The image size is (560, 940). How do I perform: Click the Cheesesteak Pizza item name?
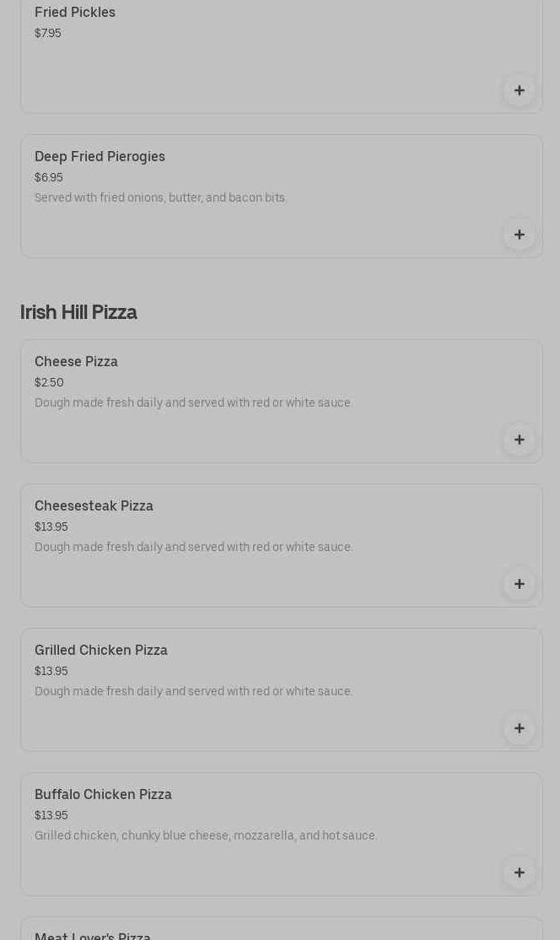click(94, 506)
